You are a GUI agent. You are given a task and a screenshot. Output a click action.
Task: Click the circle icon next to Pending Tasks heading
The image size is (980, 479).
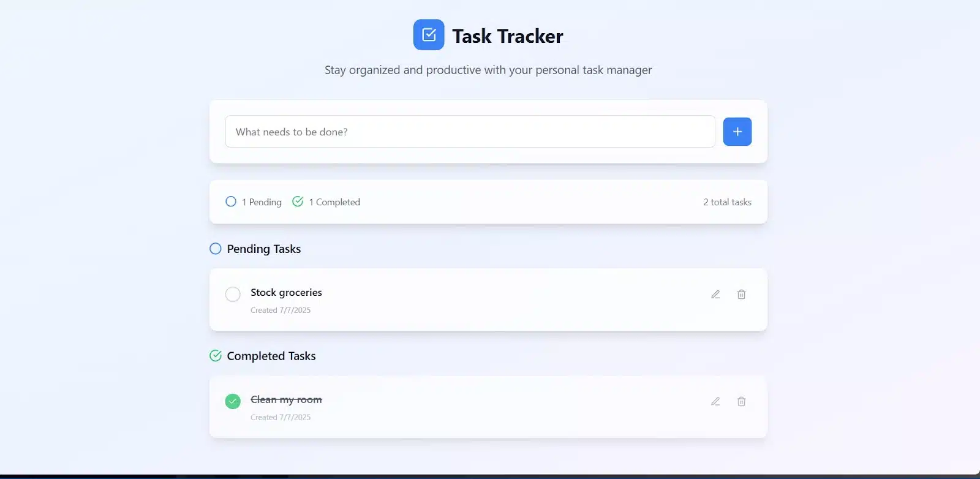point(216,249)
